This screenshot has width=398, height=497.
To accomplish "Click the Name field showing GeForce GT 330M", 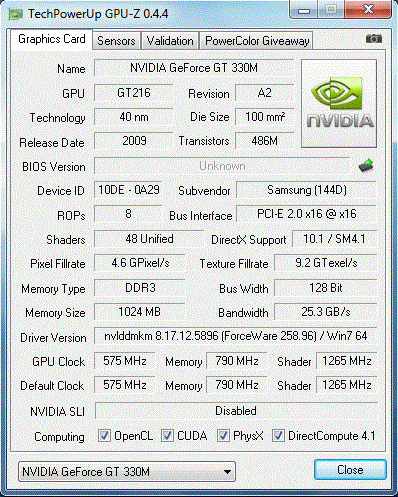I will pos(194,68).
